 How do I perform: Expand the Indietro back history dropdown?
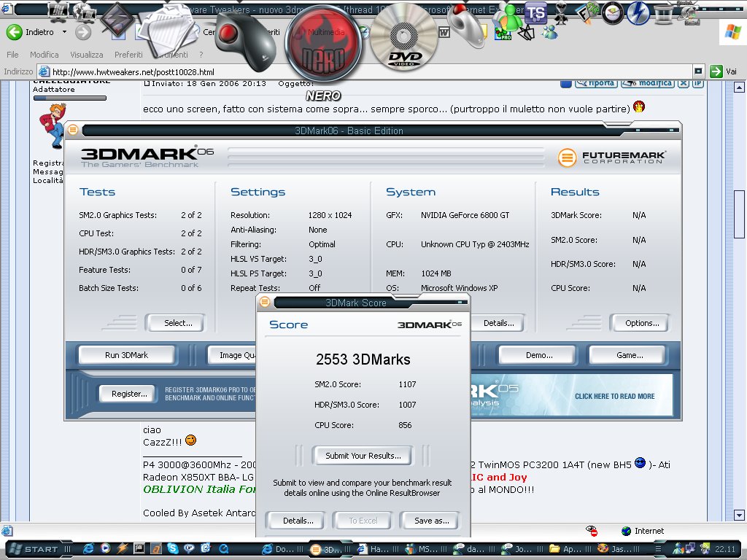click(x=64, y=32)
